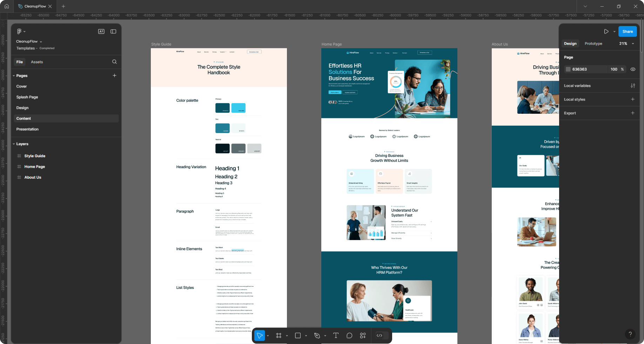Select the Frame tool

[279, 335]
